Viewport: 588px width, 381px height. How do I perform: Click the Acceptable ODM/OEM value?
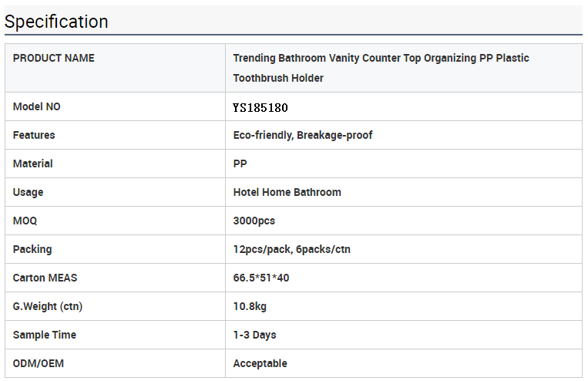(x=260, y=363)
